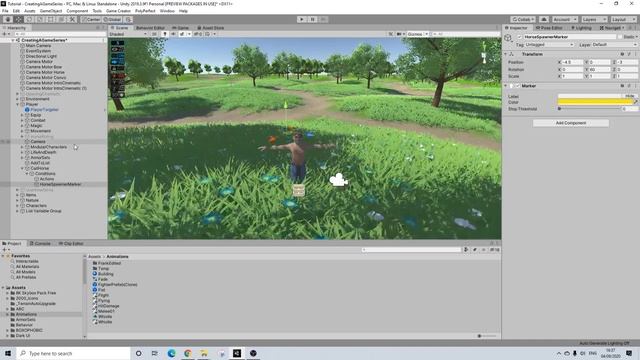This screenshot has width=640, height=360.
Task: Click the Project panel plus button
Action: 5,249
